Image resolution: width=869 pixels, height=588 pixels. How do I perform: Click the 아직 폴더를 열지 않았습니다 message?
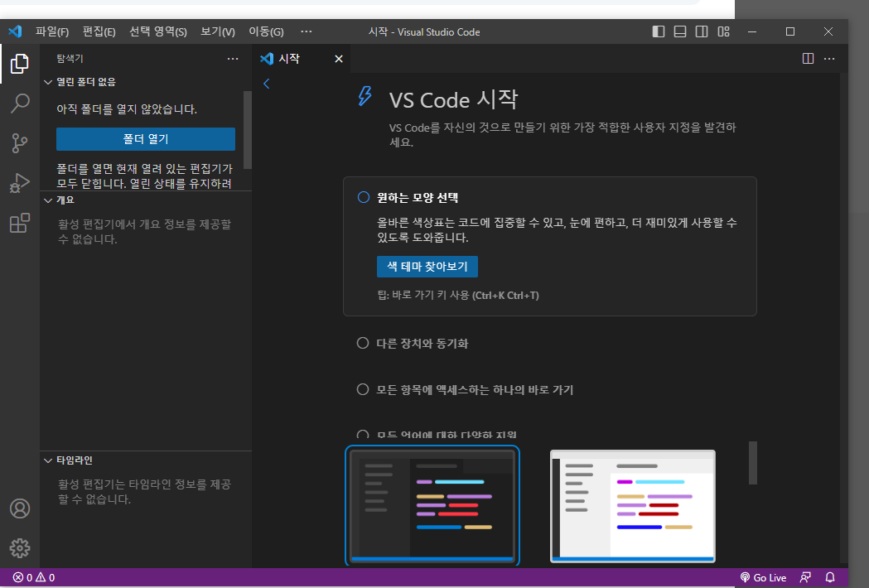(x=127, y=109)
